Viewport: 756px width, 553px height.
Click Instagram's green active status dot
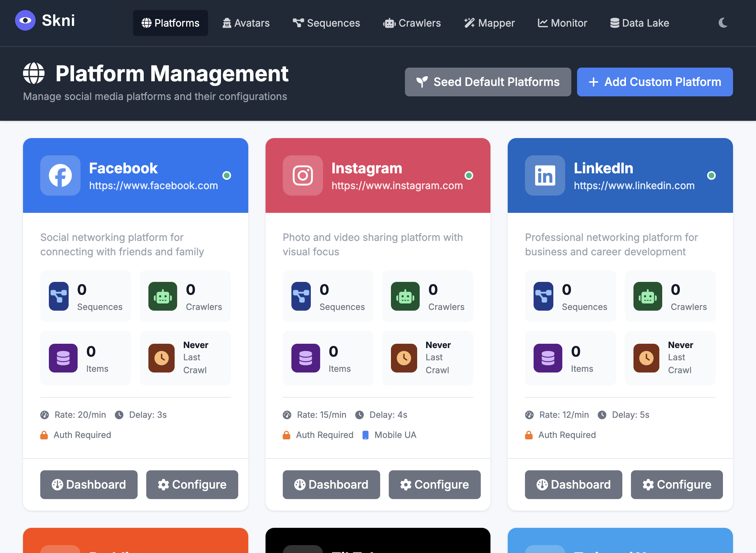469,175
